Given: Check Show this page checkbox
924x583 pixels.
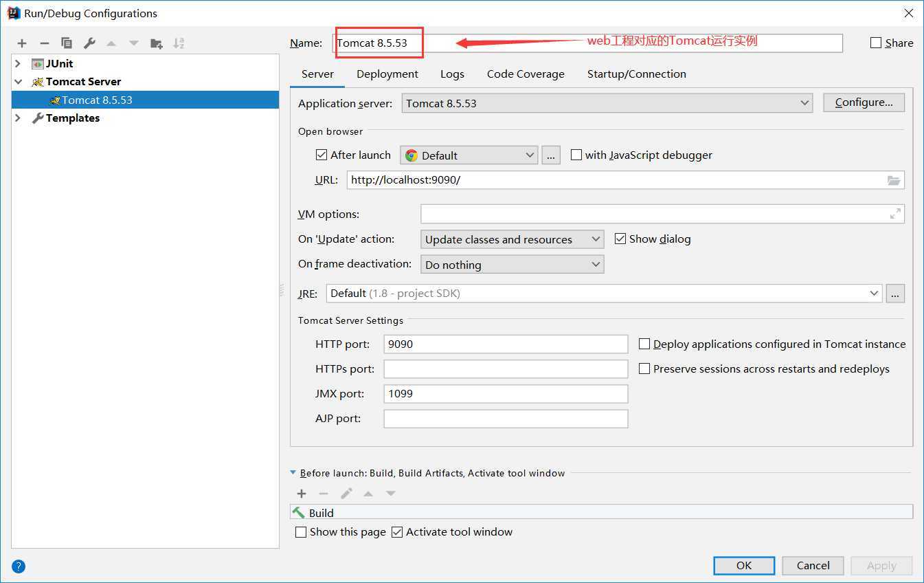Looking at the screenshot, I should point(301,532).
